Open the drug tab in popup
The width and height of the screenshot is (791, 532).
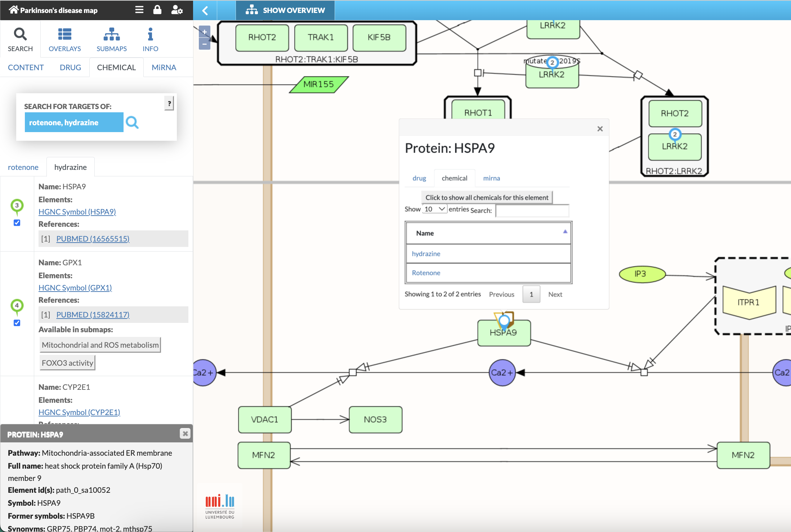[419, 178]
